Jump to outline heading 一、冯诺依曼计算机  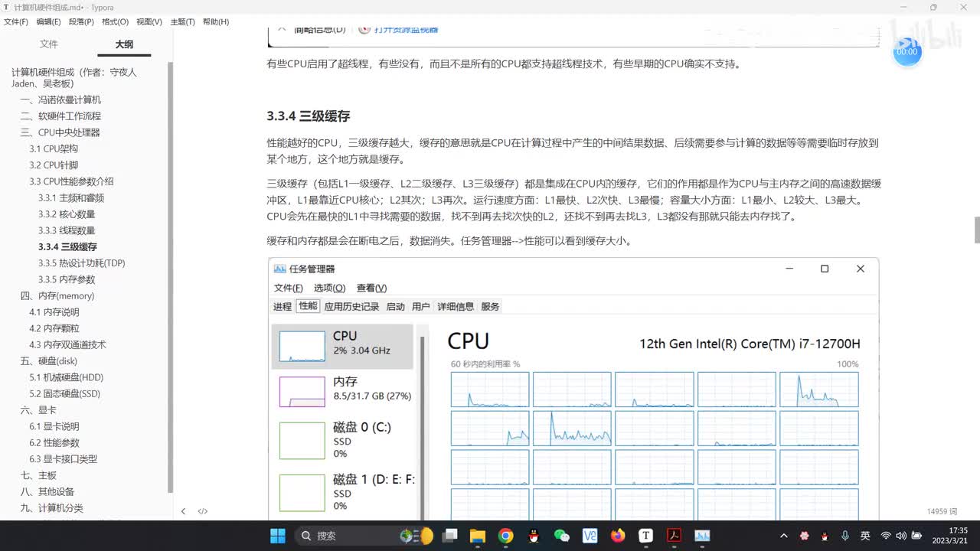pos(60,99)
